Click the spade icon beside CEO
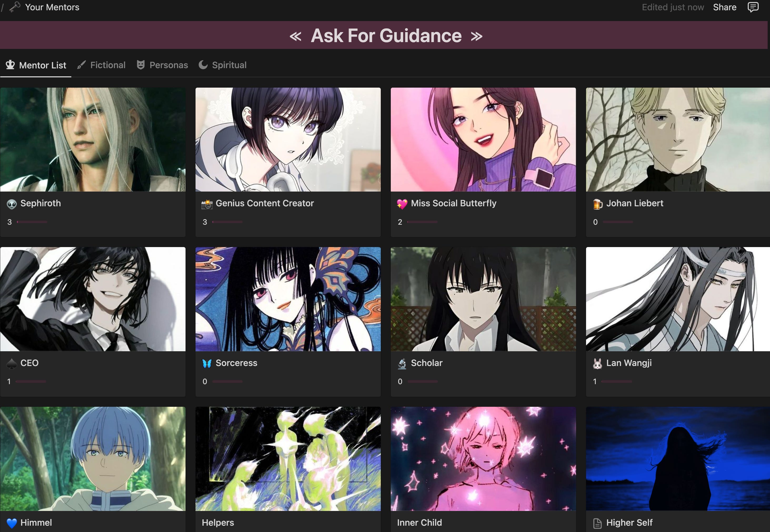The image size is (770, 532). [12, 363]
